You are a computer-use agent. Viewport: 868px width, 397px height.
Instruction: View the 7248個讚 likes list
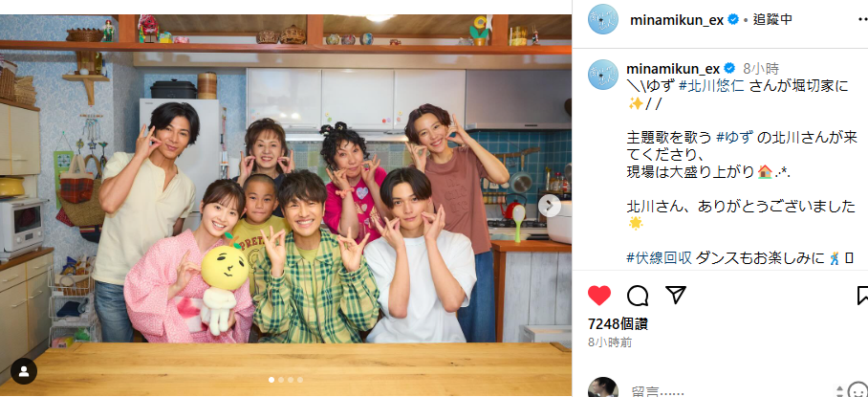(x=618, y=323)
